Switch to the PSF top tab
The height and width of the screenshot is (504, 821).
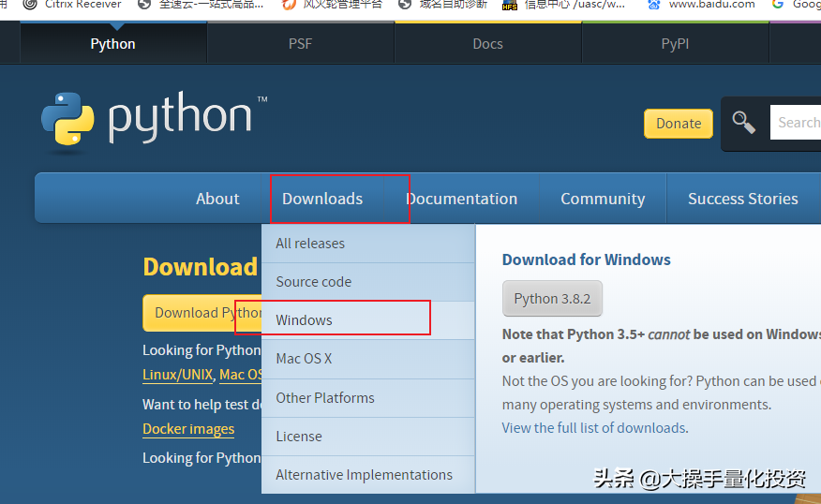click(301, 43)
